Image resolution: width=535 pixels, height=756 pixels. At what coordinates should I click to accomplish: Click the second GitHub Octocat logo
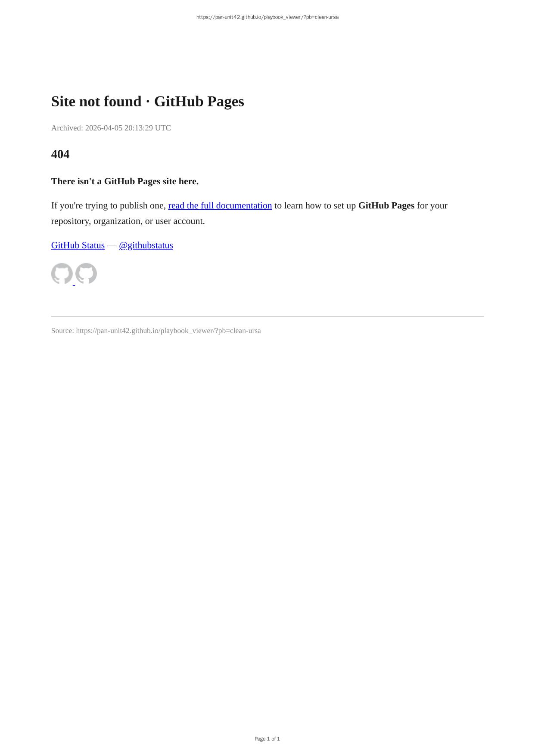click(86, 274)
